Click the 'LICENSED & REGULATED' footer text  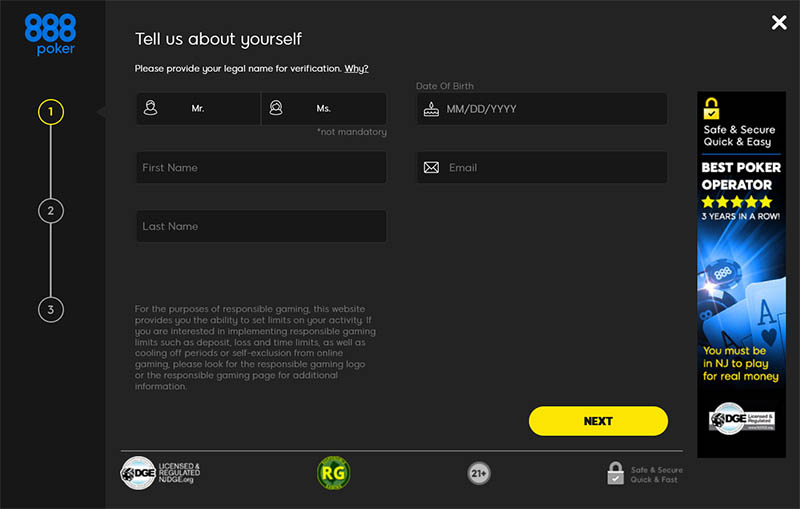pyautogui.click(x=179, y=473)
